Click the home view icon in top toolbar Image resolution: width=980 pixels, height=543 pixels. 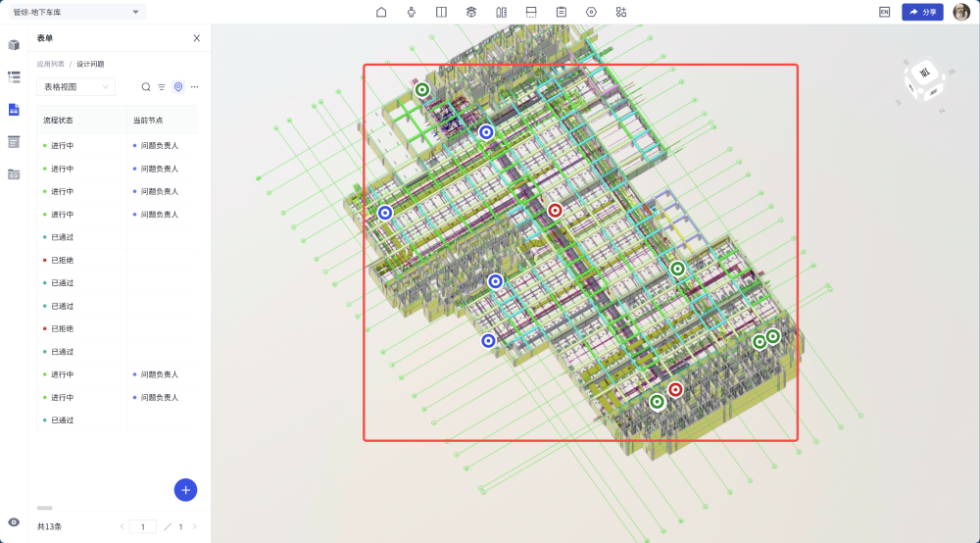click(x=381, y=12)
